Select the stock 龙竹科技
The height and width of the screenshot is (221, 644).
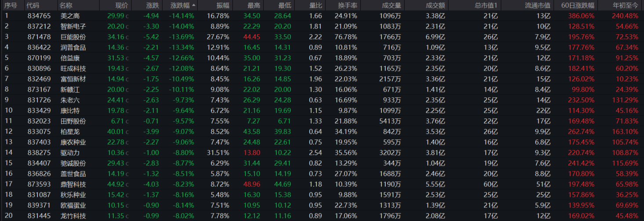pos(73,216)
